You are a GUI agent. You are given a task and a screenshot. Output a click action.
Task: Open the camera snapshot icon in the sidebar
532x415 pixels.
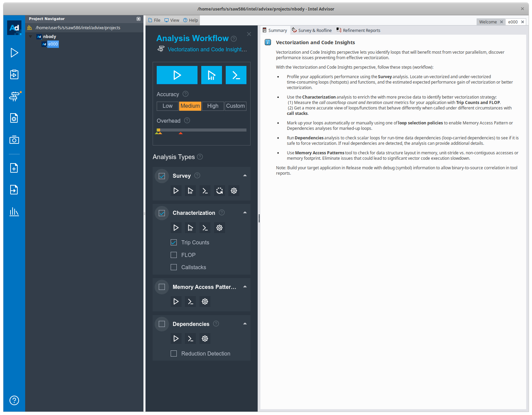click(14, 140)
